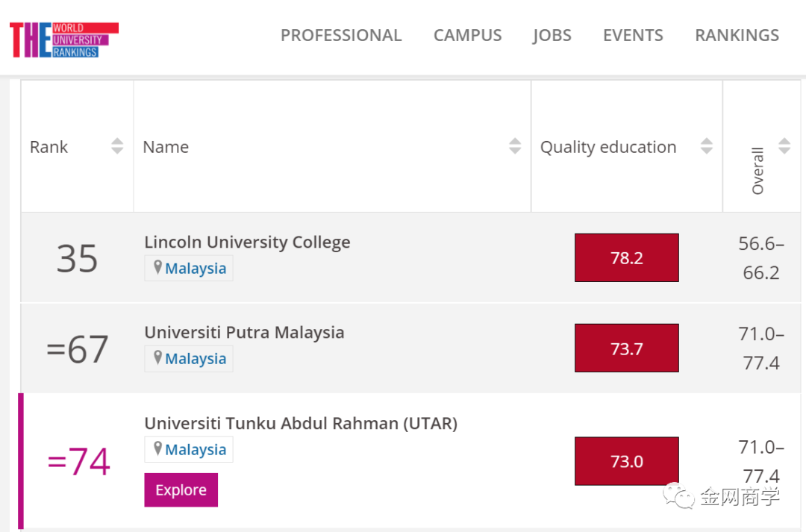Click the THE World University Rankings logo
The width and height of the screenshot is (806, 532).
point(63,40)
